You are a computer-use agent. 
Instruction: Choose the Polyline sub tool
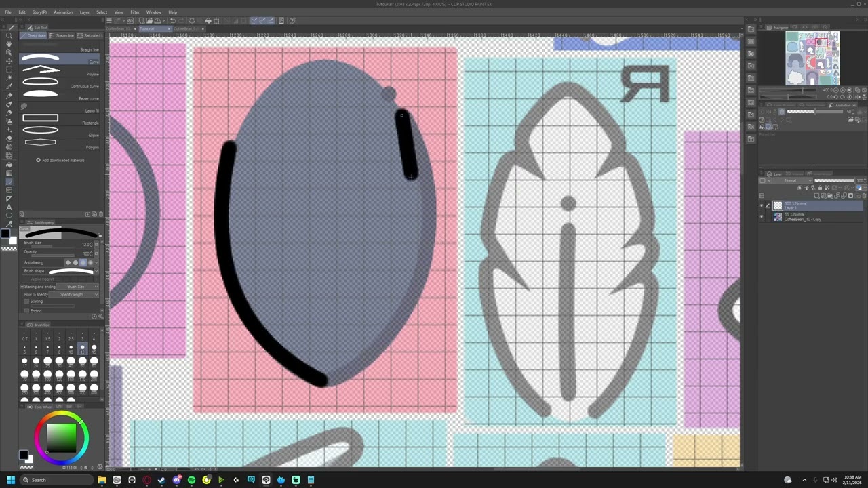point(60,71)
